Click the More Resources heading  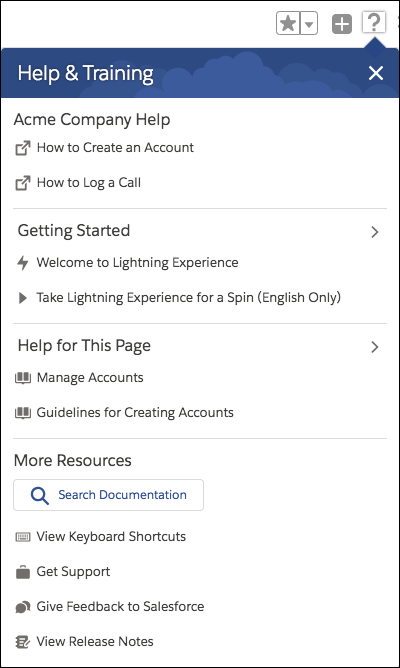(73, 461)
